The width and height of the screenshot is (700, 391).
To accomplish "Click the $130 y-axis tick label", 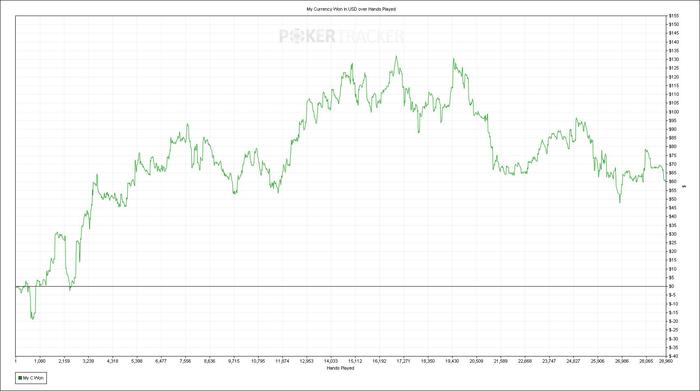I will (674, 59).
